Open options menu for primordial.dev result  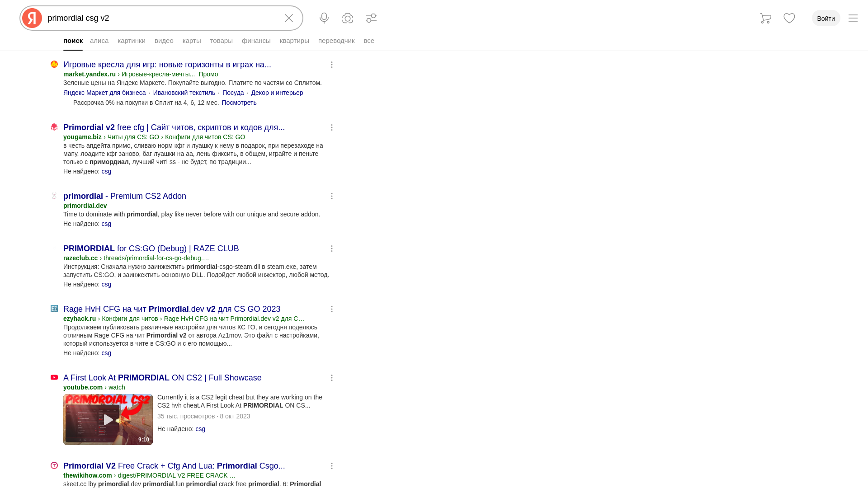[x=332, y=196]
